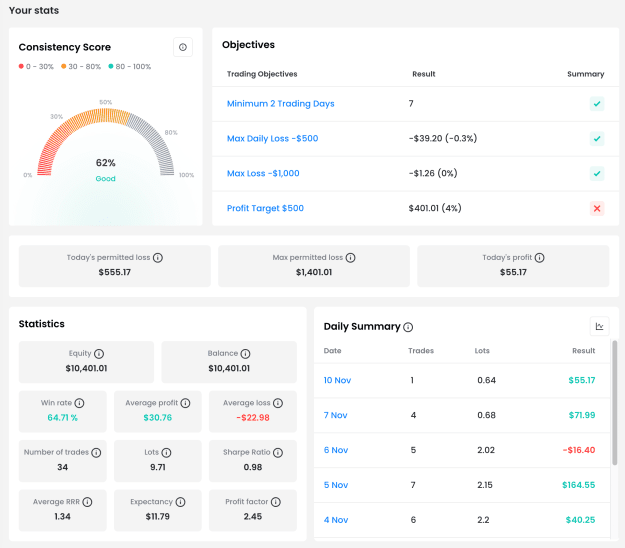Click the Average loss info icon
The height and width of the screenshot is (548, 625).
(x=278, y=403)
